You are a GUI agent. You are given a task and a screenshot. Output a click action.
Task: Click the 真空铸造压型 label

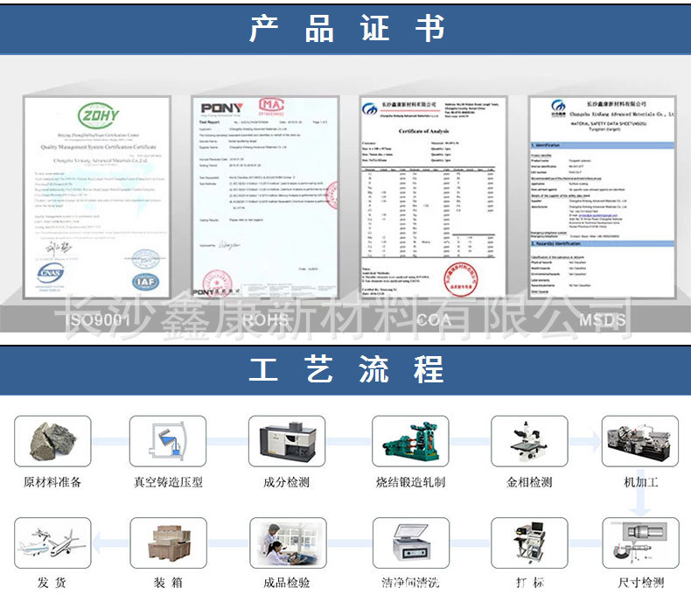(x=168, y=482)
